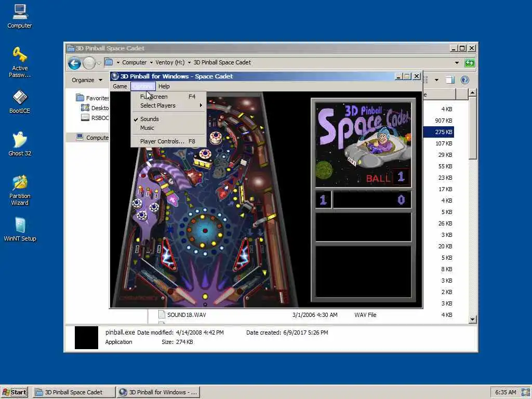Click the scroll down arrow in Explorer
This screenshot has width=532, height=399.
coord(473,320)
